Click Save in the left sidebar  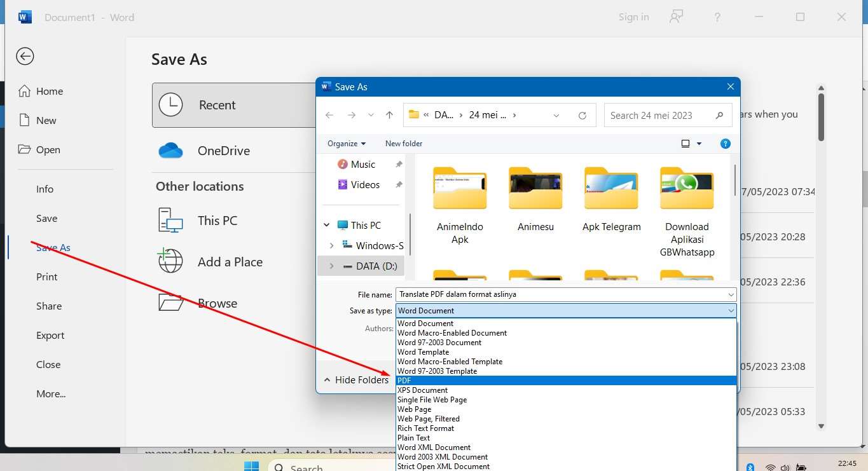pos(46,218)
